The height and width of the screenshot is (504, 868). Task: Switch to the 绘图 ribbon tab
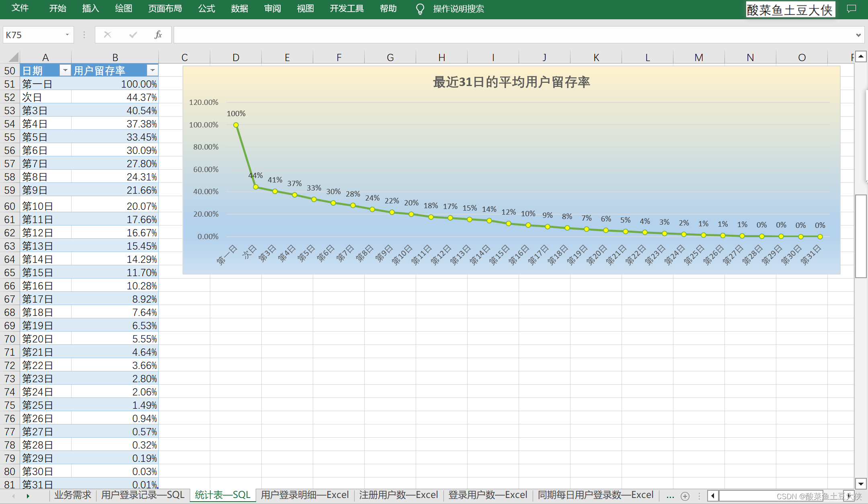tap(123, 8)
